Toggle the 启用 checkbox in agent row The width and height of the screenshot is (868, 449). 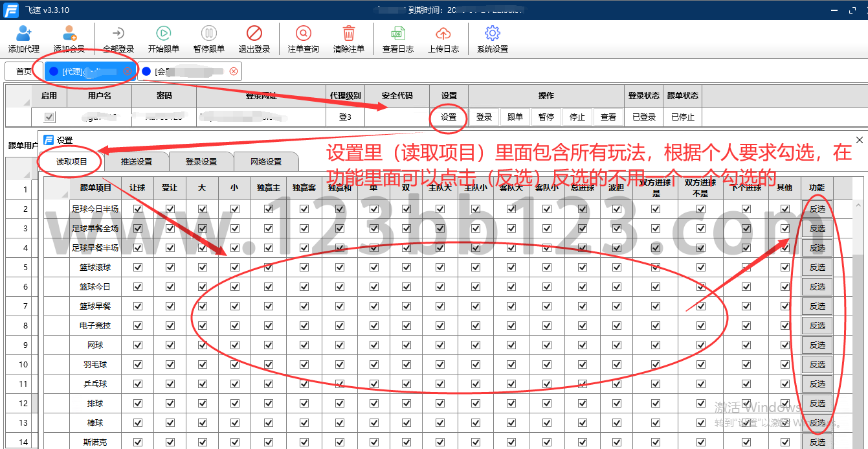49,117
